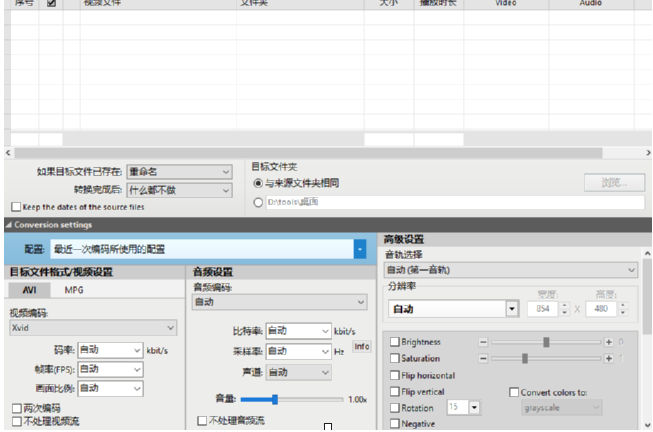This screenshot has height=432, width=653.
Task: Open 视频编码 Xvid dropdown
Action: click(93, 328)
